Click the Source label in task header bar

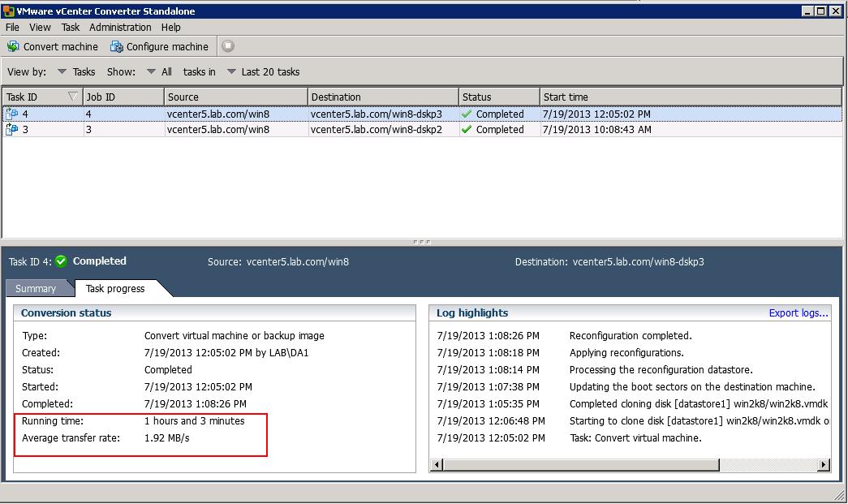[x=225, y=262]
